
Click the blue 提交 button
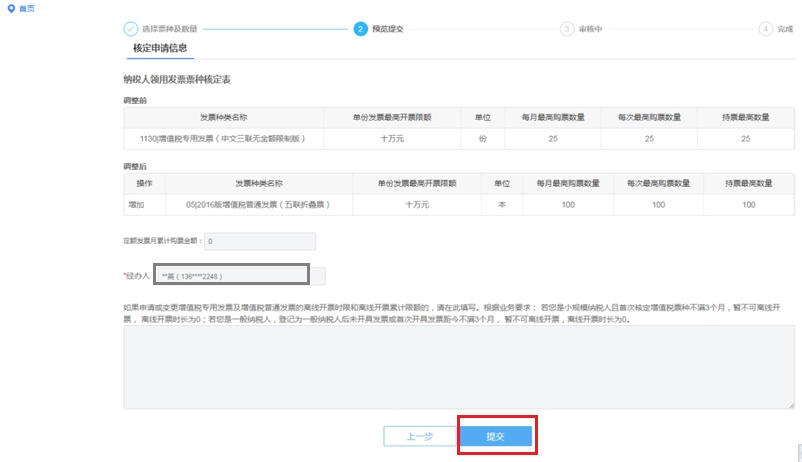click(x=495, y=436)
